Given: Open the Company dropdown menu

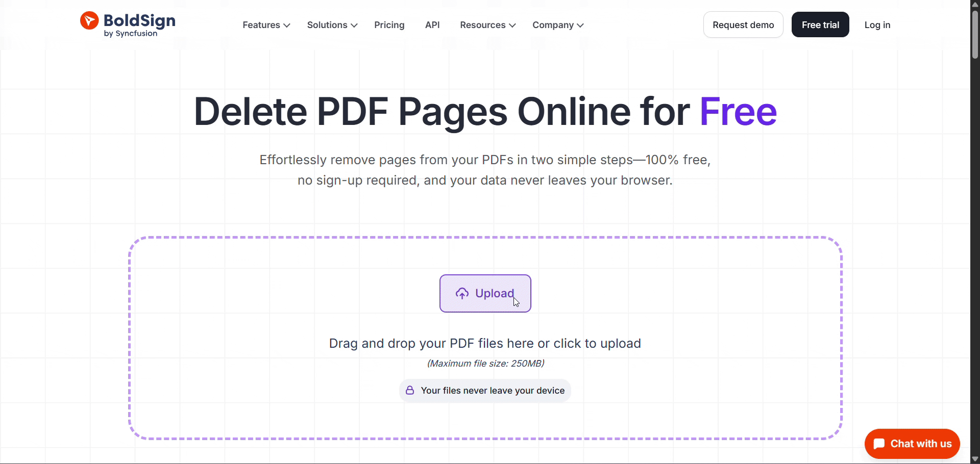Looking at the screenshot, I should click(558, 25).
